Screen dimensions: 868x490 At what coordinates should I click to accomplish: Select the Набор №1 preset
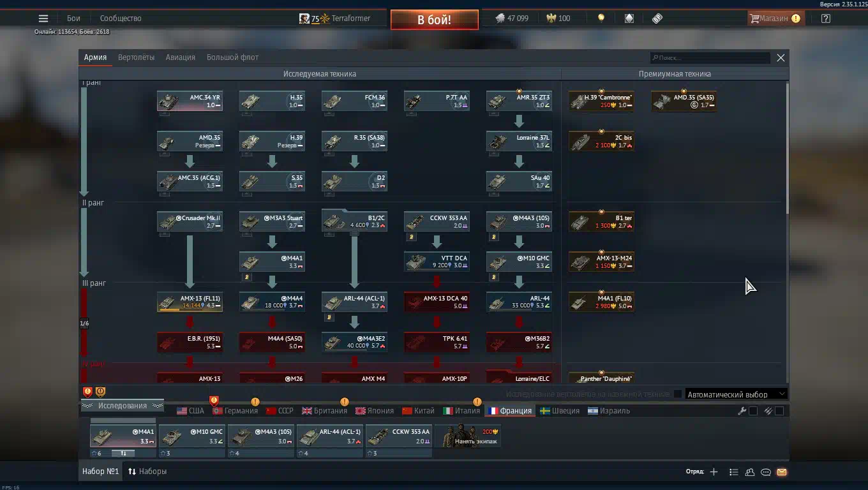pyautogui.click(x=101, y=471)
